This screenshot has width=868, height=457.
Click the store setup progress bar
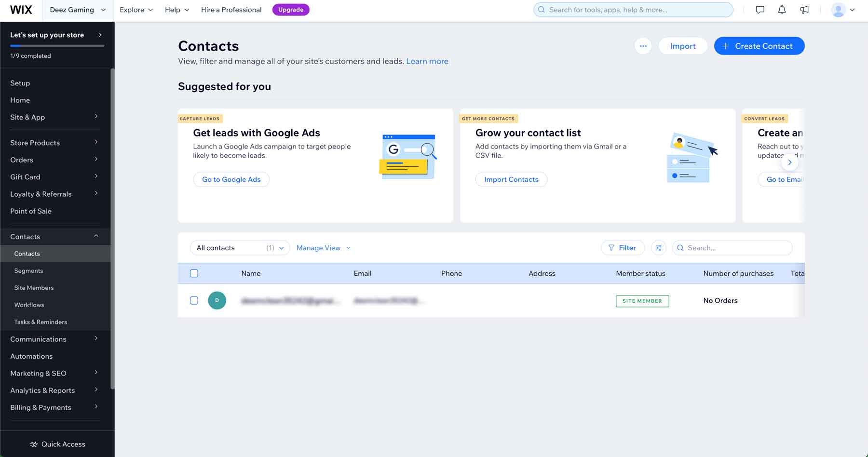pyautogui.click(x=57, y=46)
